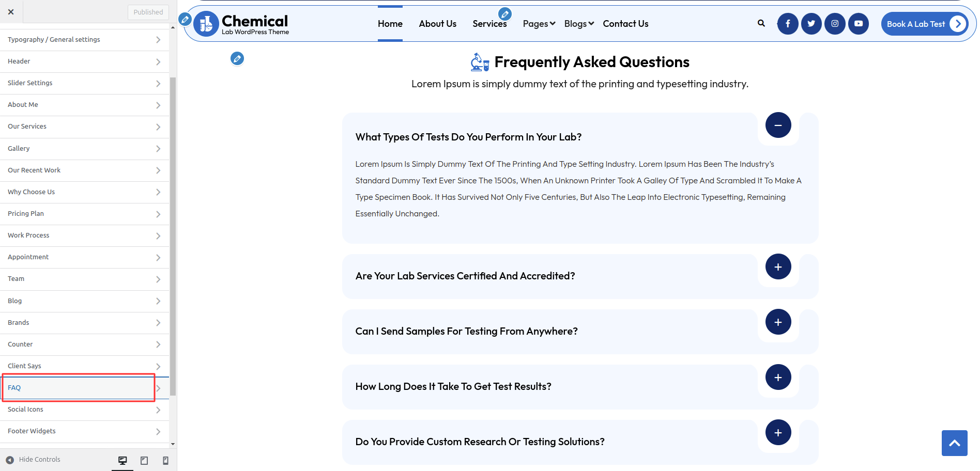Viewport: 980px width, 471px height.
Task: Open the search icon in the header
Action: 761,23
